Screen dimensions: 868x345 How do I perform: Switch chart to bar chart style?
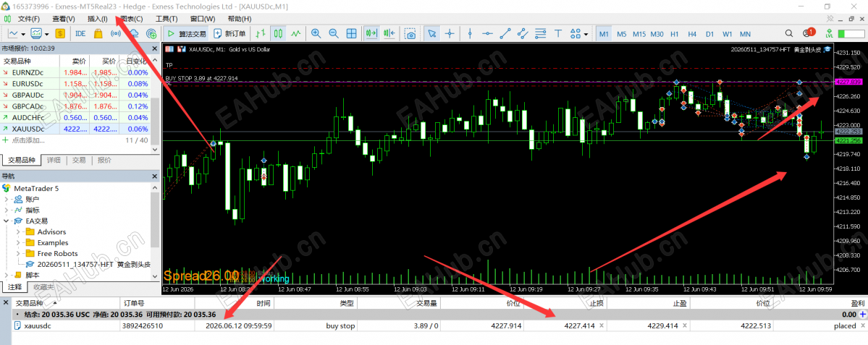260,33
